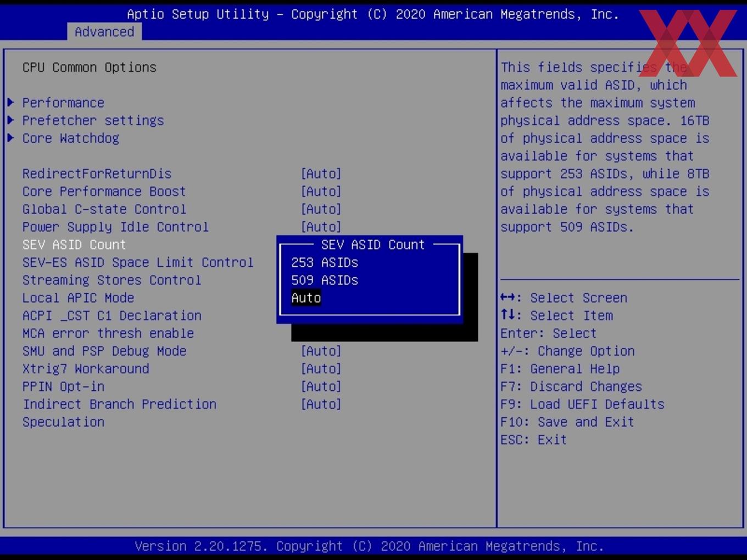
Task: Open the Advanced tab
Action: 104,32
